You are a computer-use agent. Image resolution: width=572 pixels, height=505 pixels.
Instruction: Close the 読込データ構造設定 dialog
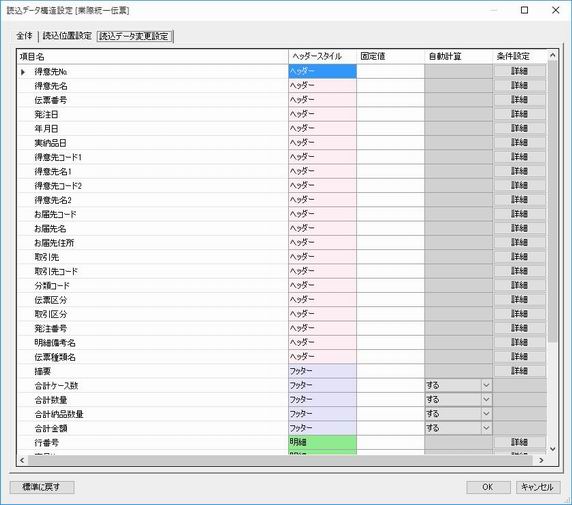(x=556, y=10)
